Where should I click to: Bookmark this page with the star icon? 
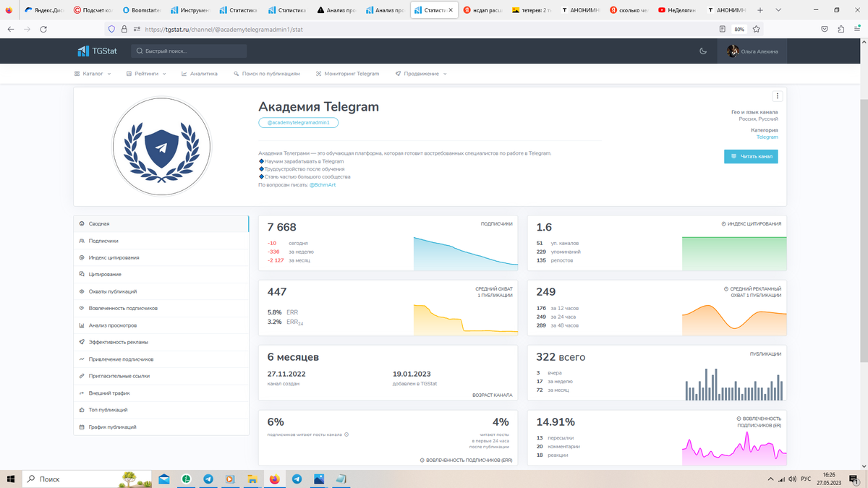[757, 30]
